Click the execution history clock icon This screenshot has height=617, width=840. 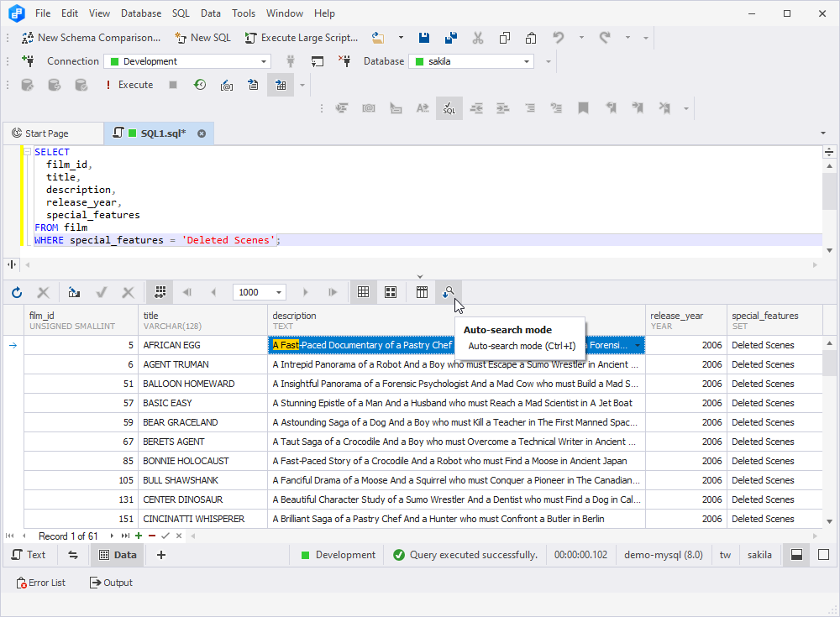click(x=200, y=85)
